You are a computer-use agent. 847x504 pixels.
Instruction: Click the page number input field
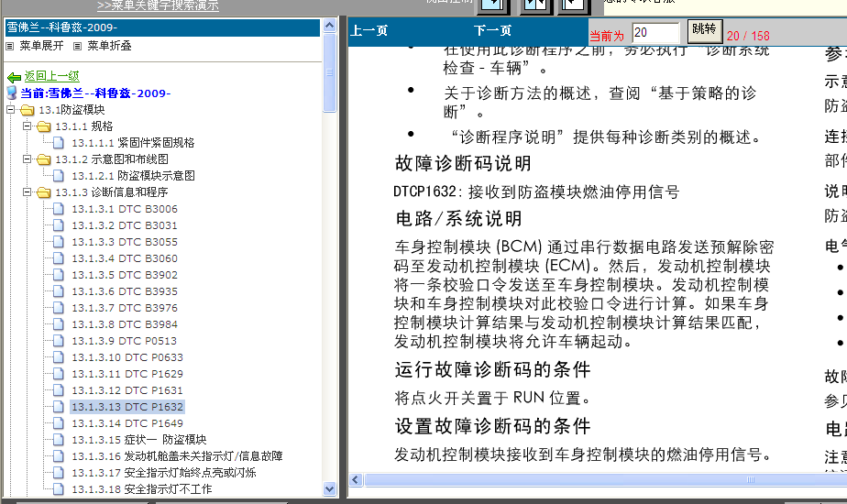tap(655, 33)
